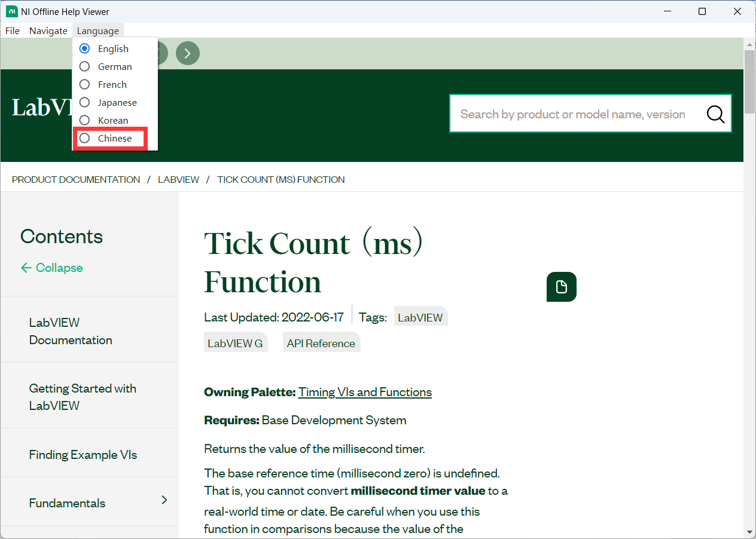
Task: Open the File menu
Action: point(12,30)
